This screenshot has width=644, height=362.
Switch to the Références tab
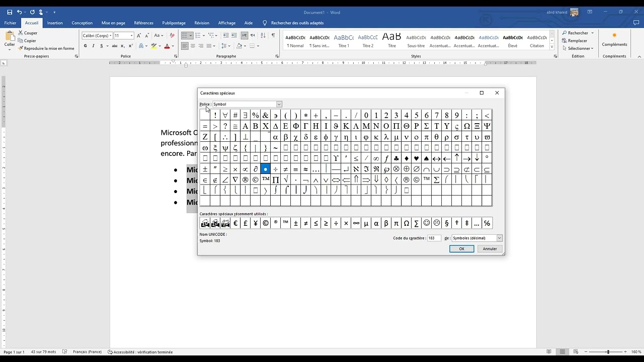point(144,23)
